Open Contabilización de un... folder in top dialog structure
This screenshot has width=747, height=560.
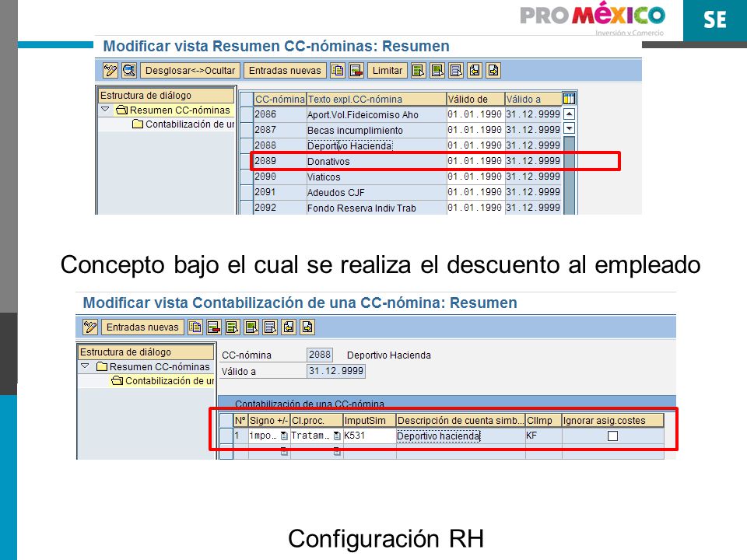coord(184,124)
